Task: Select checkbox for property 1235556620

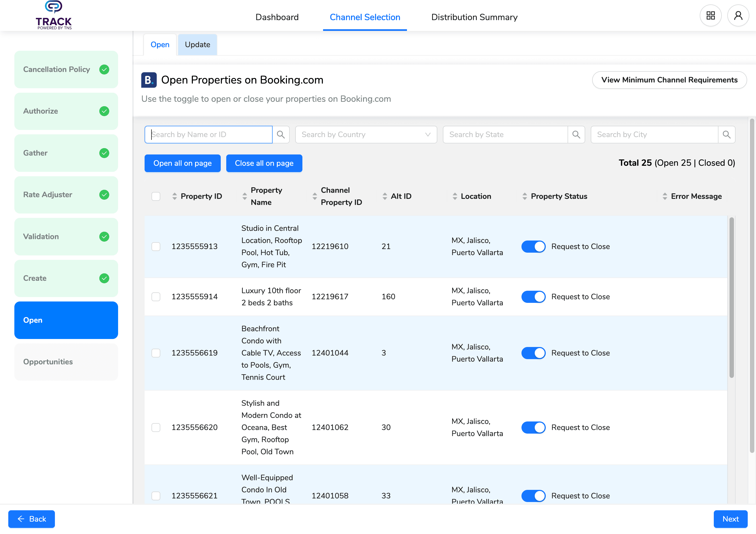Action: click(x=156, y=428)
